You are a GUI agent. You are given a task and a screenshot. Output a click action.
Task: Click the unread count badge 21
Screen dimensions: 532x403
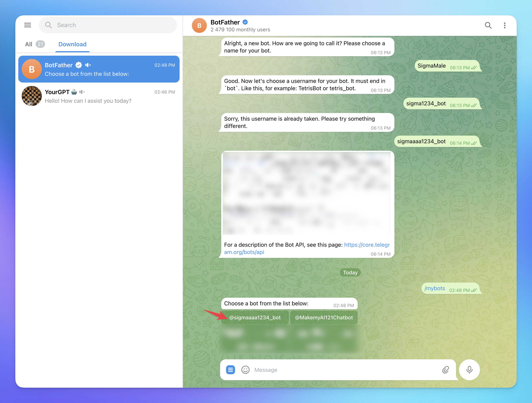click(40, 44)
